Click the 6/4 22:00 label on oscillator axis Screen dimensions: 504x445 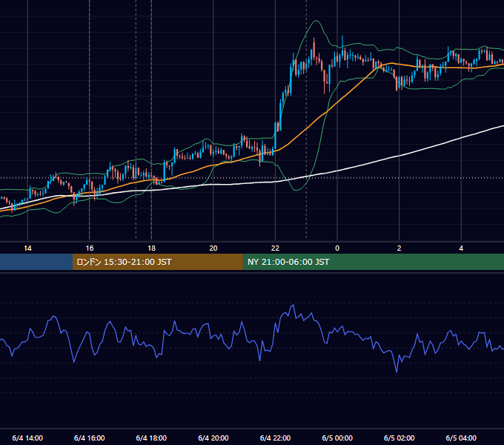tap(275, 438)
